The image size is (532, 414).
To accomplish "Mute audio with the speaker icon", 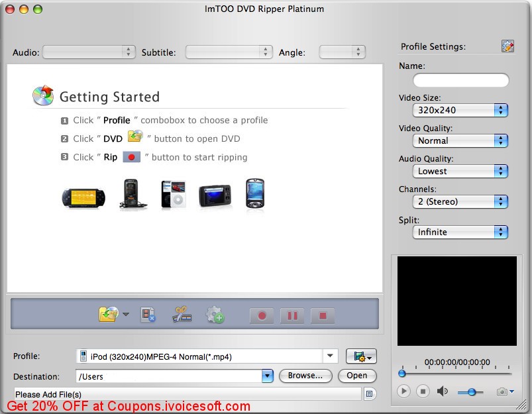I will [442, 391].
